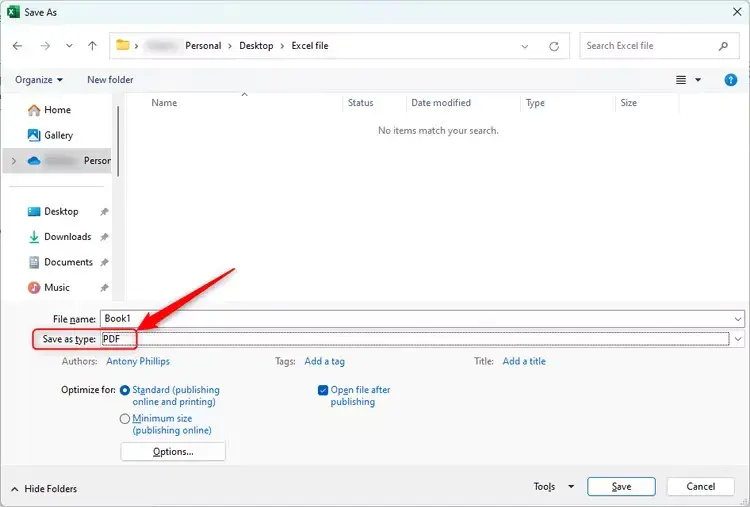Click Add a tag
The image size is (750, 507).
(x=324, y=362)
